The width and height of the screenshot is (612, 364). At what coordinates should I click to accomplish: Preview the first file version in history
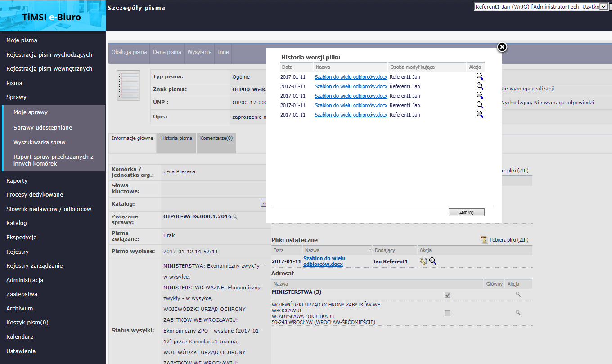[480, 76]
